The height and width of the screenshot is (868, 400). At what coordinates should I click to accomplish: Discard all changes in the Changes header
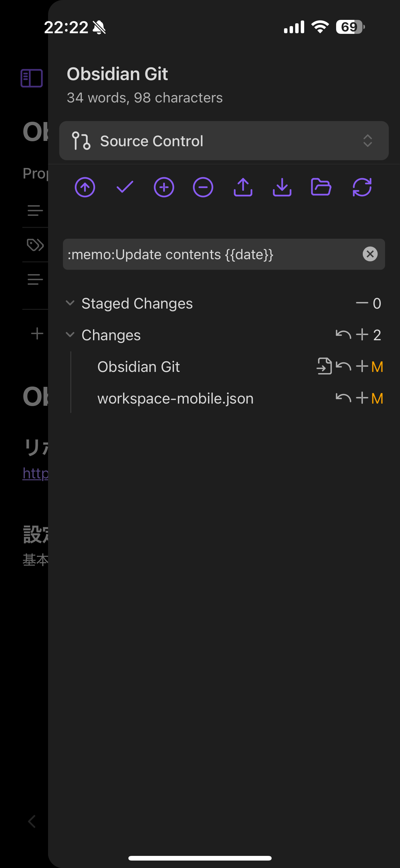343,335
